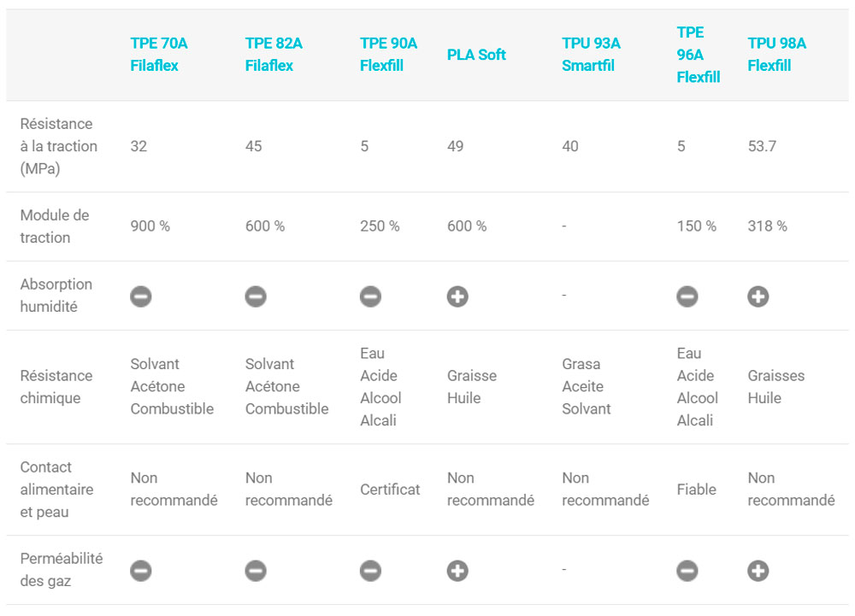
Task: Click minus icon for TPE 70A gas permeability
Action: (141, 571)
